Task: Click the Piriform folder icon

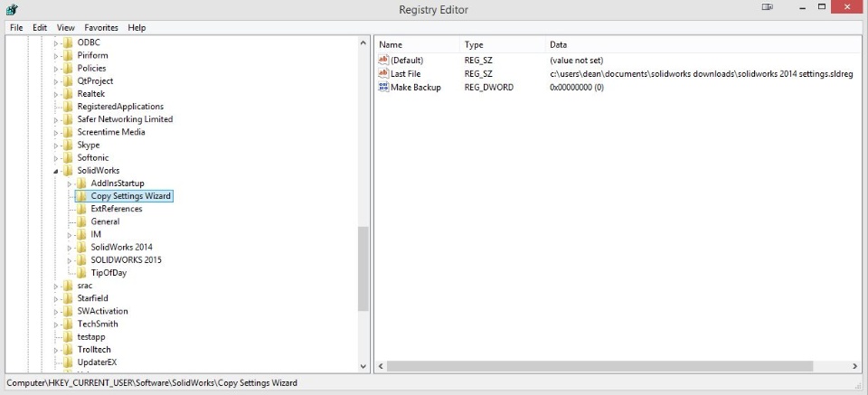Action: tap(68, 55)
